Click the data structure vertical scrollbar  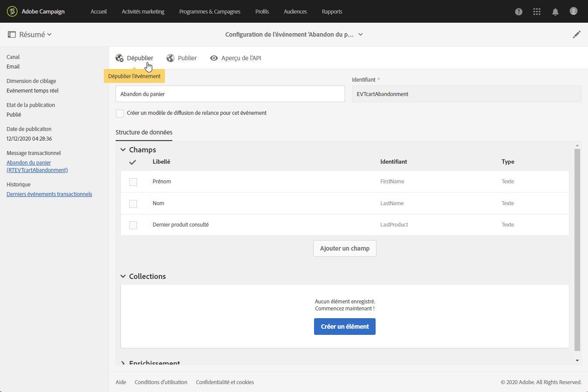pyautogui.click(x=578, y=250)
